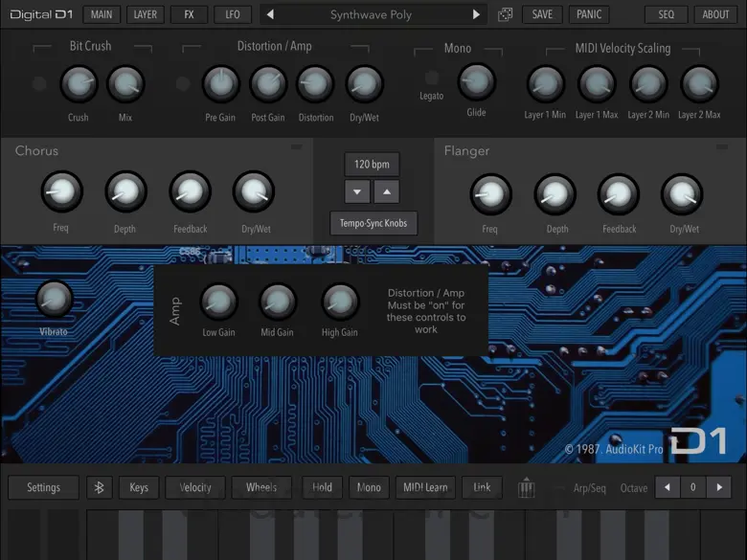Image resolution: width=747 pixels, height=560 pixels.
Task: Click the Wheels button
Action: point(261,487)
